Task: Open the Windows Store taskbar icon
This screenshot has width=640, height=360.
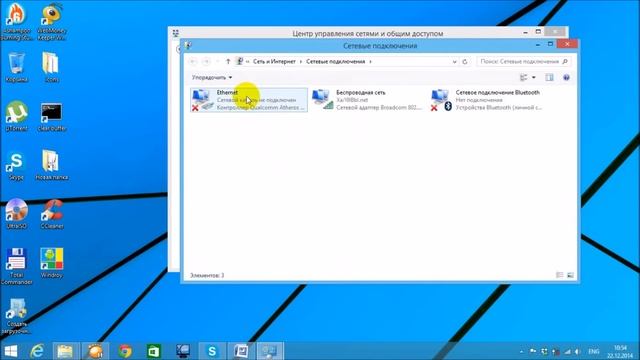Action: point(154,351)
